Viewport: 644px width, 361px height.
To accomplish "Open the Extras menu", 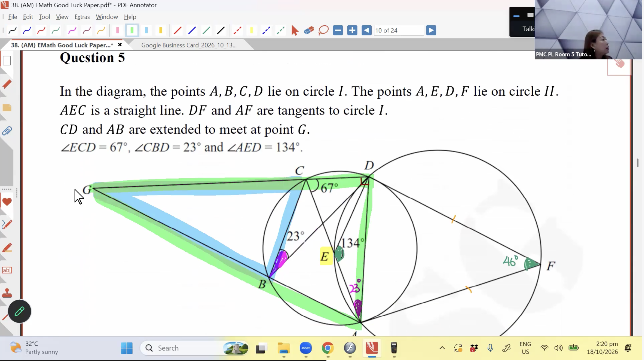I will click(82, 17).
